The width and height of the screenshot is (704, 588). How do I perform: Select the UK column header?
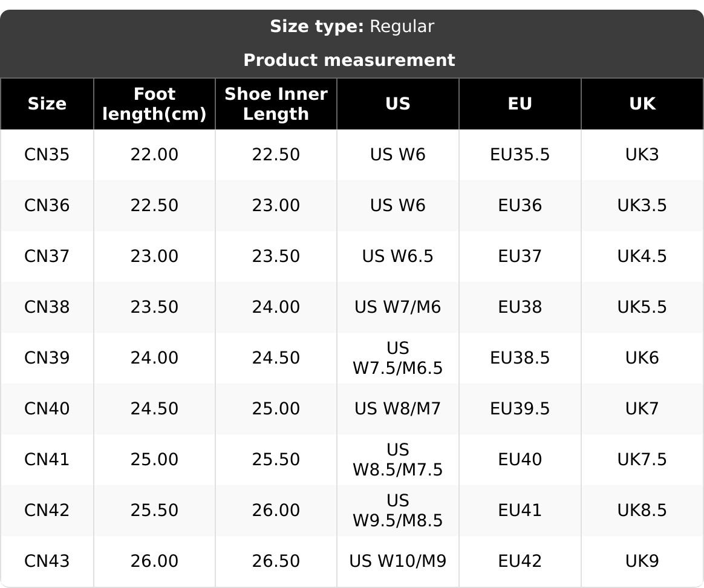pos(642,104)
